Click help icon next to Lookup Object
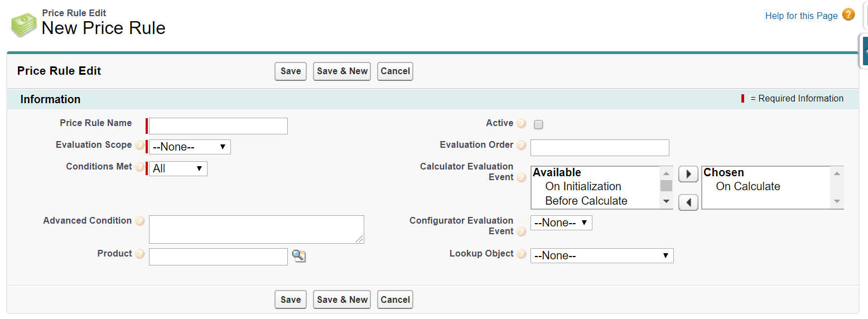 tap(521, 254)
